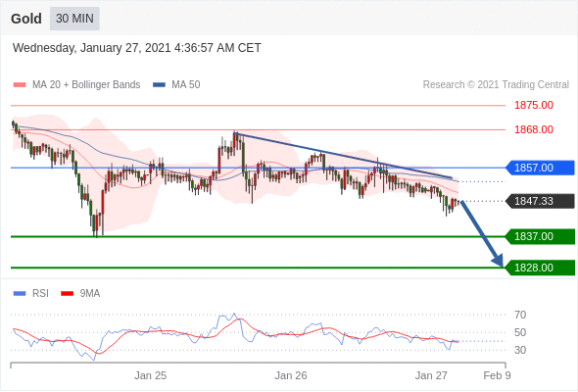The width and height of the screenshot is (578, 392).
Task: Click the 30 MIN timeframe button
Action: 74,19
